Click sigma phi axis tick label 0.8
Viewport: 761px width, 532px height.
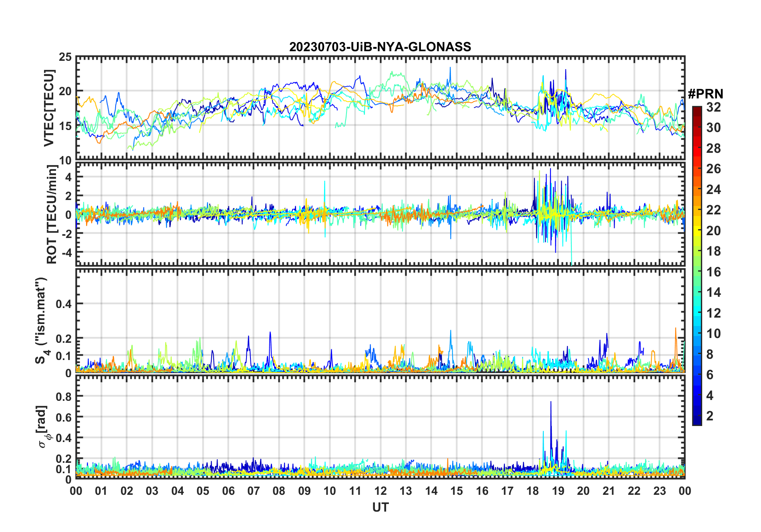click(64, 396)
